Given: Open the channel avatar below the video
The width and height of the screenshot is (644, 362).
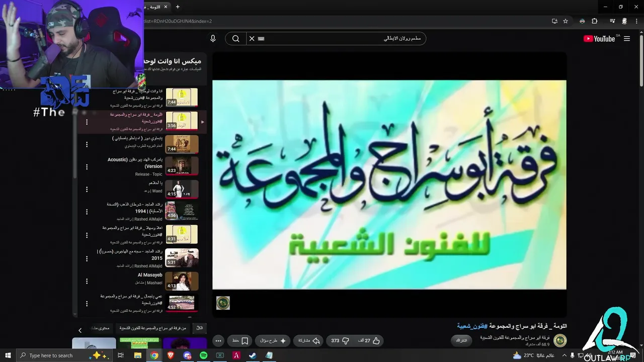Looking at the screenshot, I should (x=560, y=340).
